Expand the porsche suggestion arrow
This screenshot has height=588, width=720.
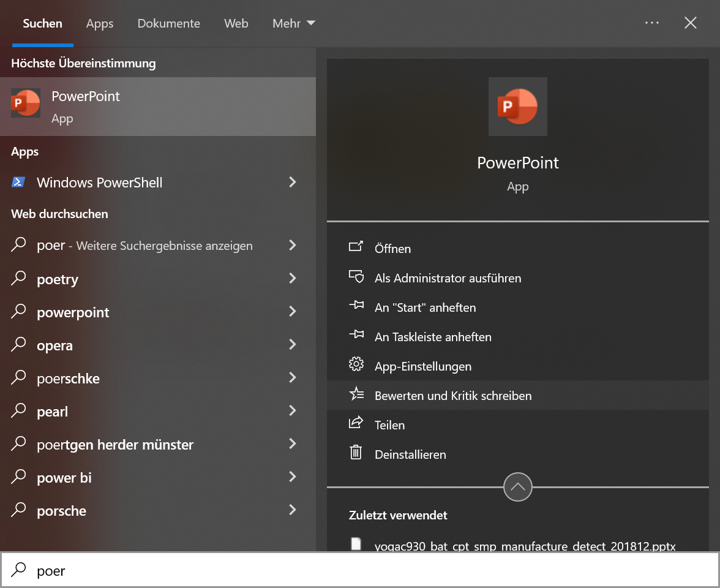point(293,510)
